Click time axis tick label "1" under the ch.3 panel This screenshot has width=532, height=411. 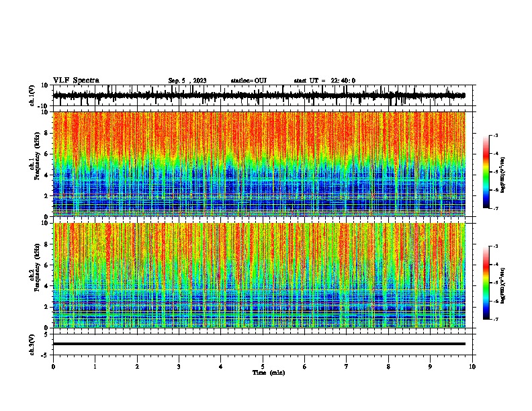pos(95,367)
